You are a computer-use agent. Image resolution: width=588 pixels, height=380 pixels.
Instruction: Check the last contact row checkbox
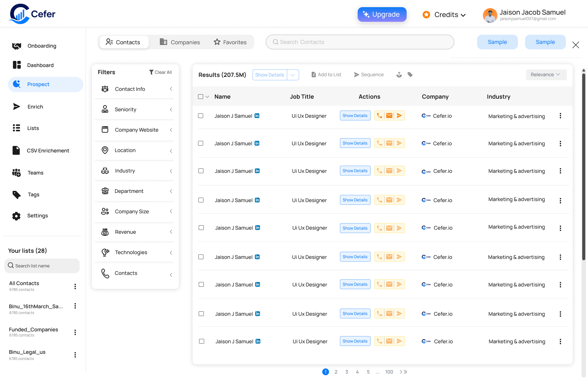tap(202, 341)
